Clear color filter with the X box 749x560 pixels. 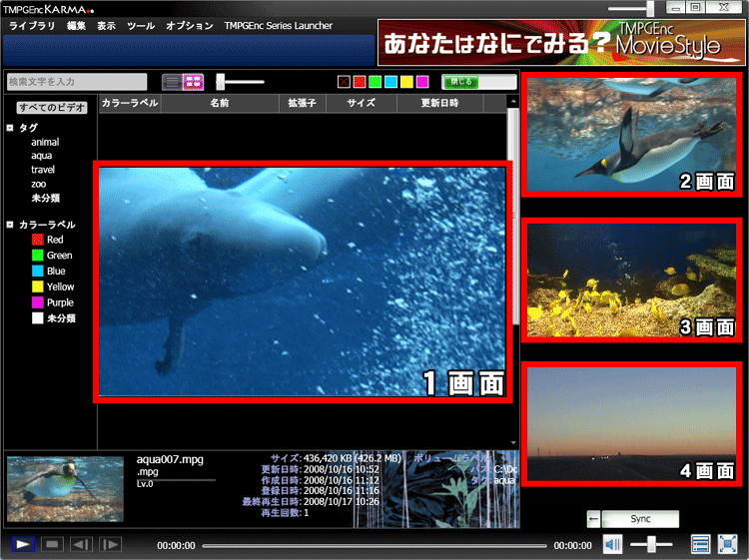(344, 82)
